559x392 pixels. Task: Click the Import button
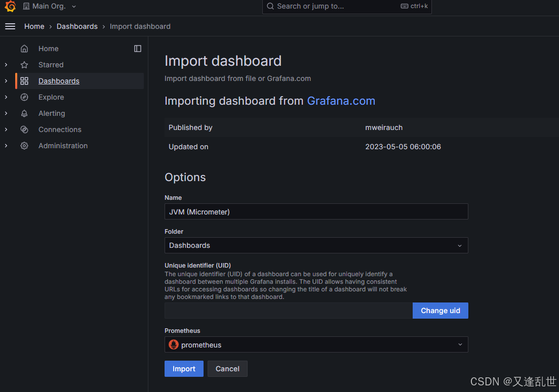point(184,369)
